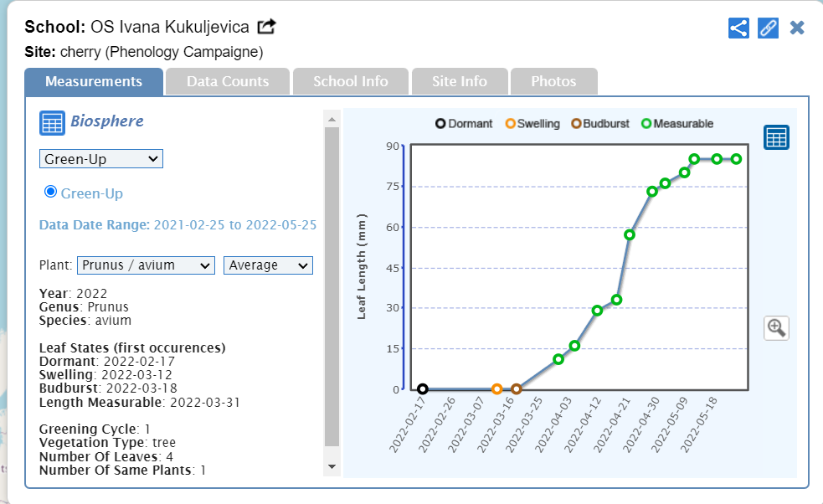Toggle Measurable series in chart legend

click(676, 124)
